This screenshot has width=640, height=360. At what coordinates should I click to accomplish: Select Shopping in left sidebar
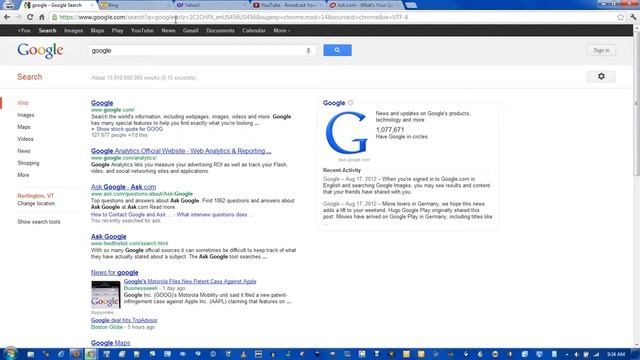pos(28,163)
